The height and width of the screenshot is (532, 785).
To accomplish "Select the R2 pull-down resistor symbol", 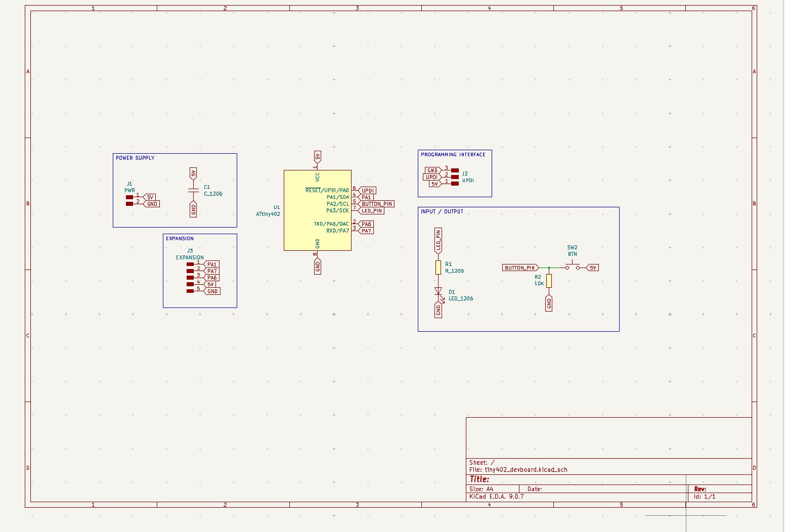I will [549, 281].
